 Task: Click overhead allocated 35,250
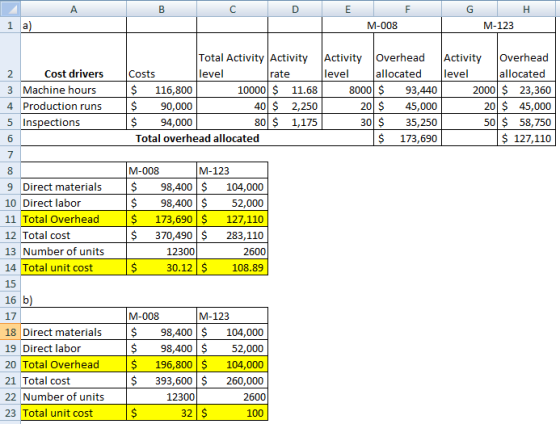(408, 122)
